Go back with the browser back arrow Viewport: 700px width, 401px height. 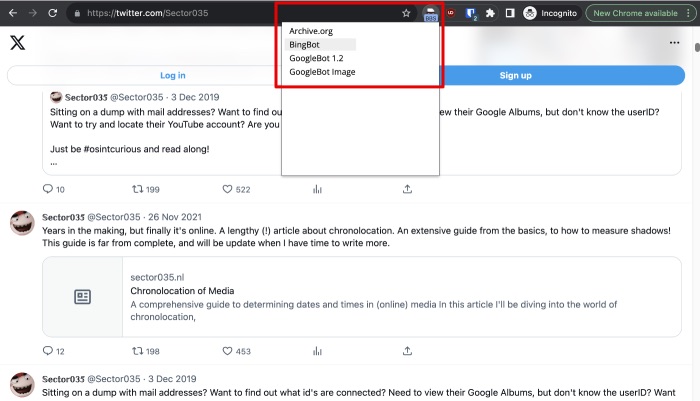13,13
